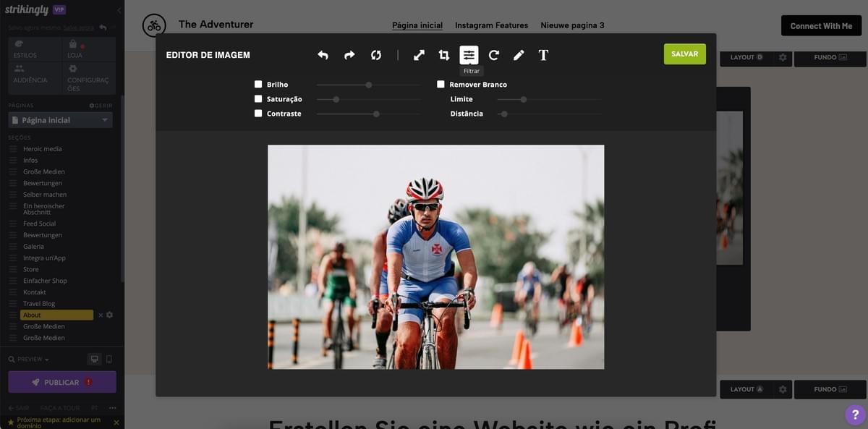Open the Filtrar filter tool
Image resolution: width=868 pixels, height=429 pixels.
point(469,55)
